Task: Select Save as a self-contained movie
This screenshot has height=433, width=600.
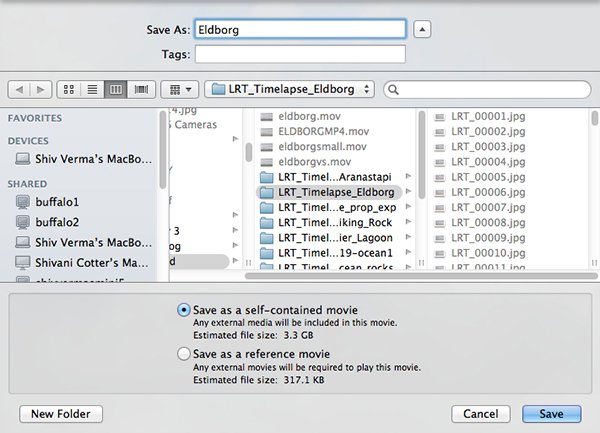Action: (183, 310)
